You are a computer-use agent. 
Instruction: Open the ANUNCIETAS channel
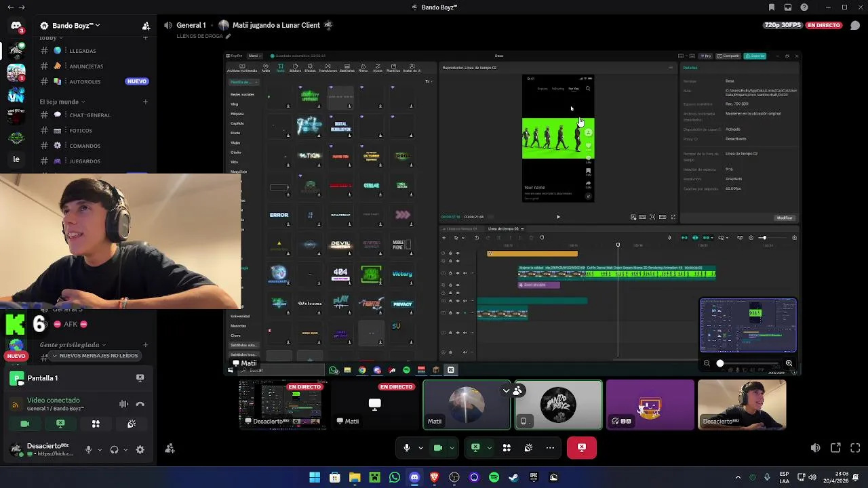point(95,66)
